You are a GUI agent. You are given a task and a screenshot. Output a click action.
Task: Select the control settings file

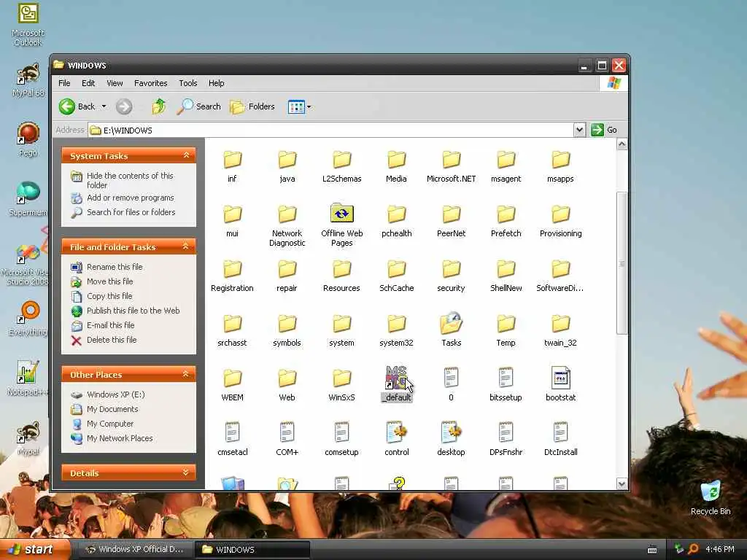coord(396,439)
